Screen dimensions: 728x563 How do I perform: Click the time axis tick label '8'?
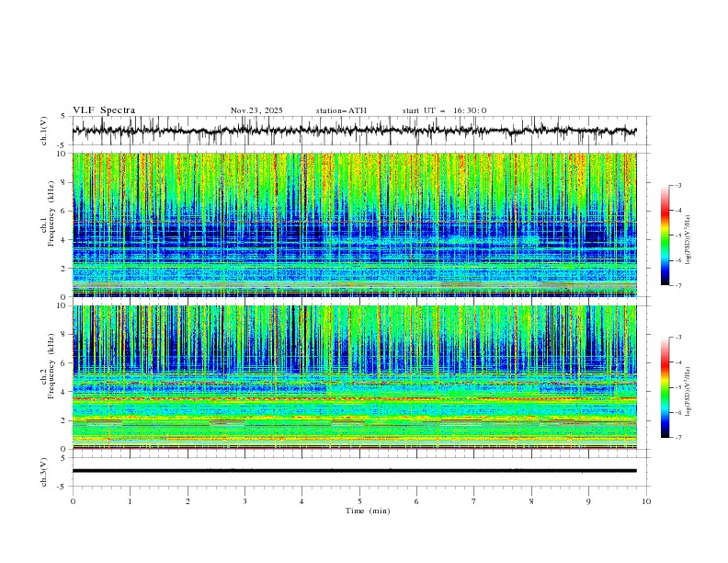click(x=531, y=501)
